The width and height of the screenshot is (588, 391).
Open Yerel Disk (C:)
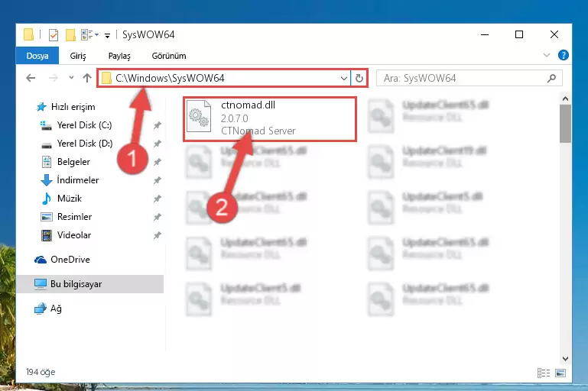click(76, 125)
